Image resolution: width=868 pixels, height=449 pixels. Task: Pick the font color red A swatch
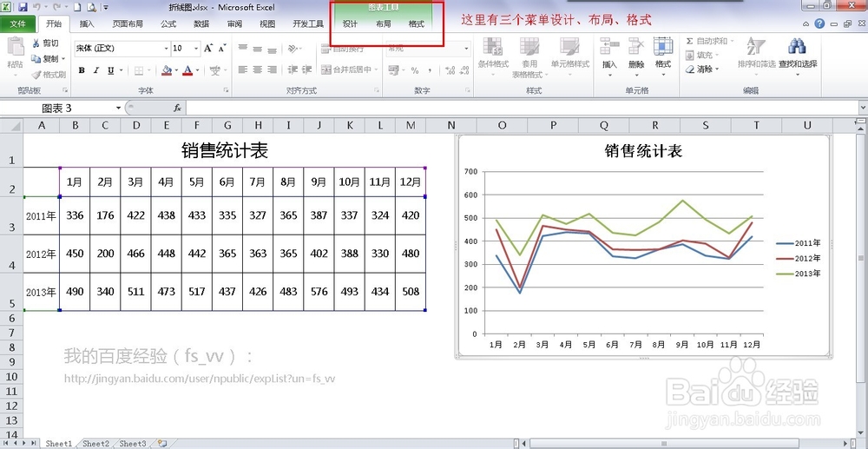coord(187,70)
